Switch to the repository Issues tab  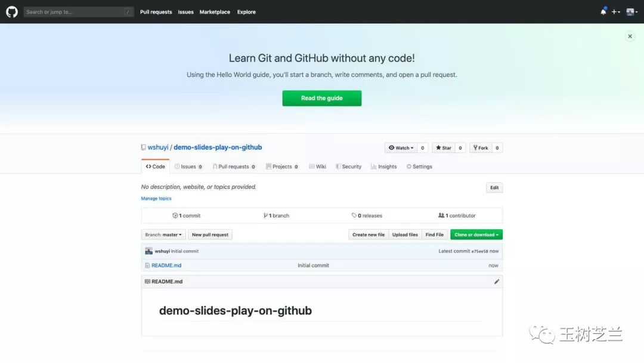[x=188, y=167]
